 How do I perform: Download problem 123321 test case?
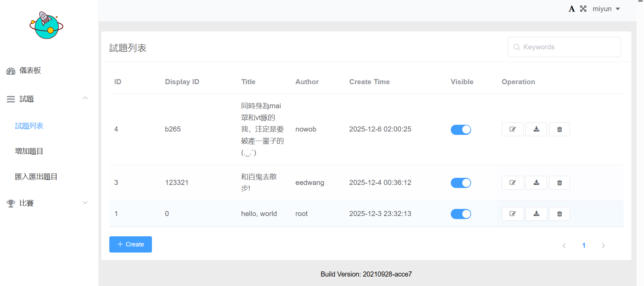tap(536, 183)
